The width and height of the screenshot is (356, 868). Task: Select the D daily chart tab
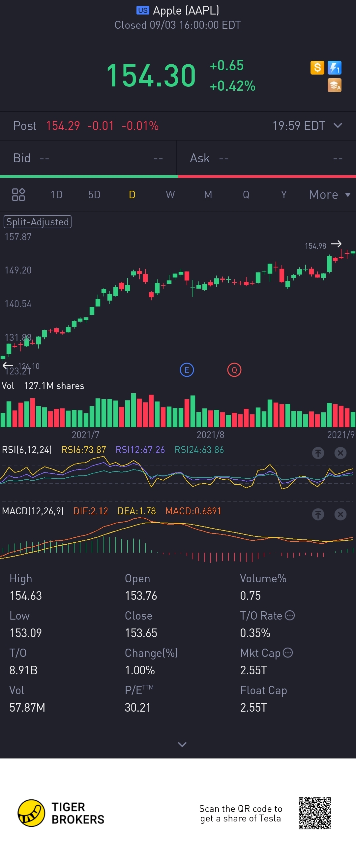(x=132, y=194)
